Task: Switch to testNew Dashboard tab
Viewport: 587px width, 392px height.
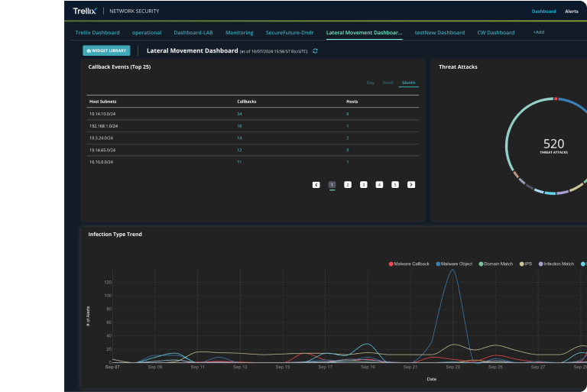Action: pos(439,33)
